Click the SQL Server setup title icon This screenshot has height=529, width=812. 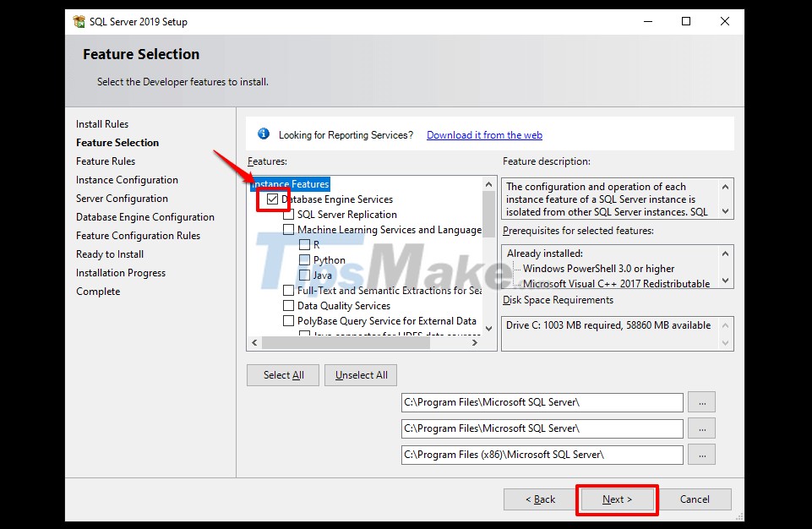click(x=79, y=22)
